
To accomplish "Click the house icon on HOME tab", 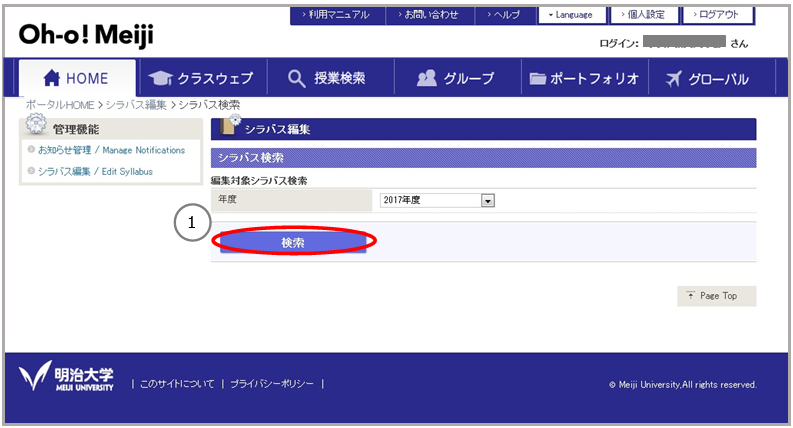I will (52, 78).
